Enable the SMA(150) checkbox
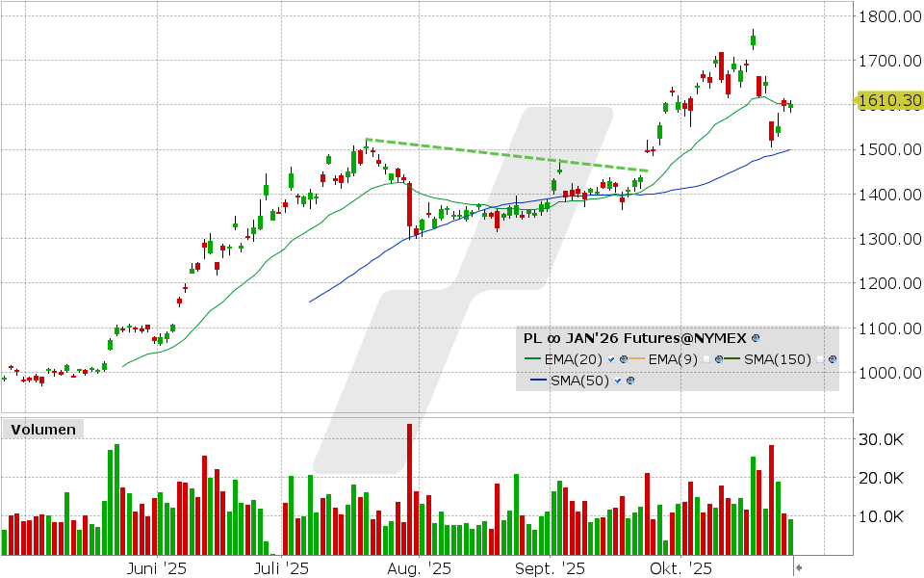Viewport: 924px width, 578px height. click(x=819, y=359)
